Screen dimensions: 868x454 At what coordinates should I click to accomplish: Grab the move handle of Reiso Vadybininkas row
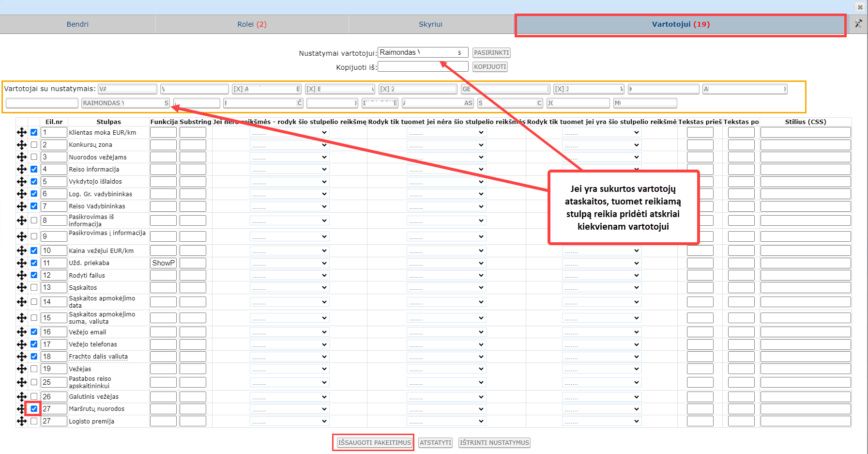pyautogui.click(x=22, y=206)
